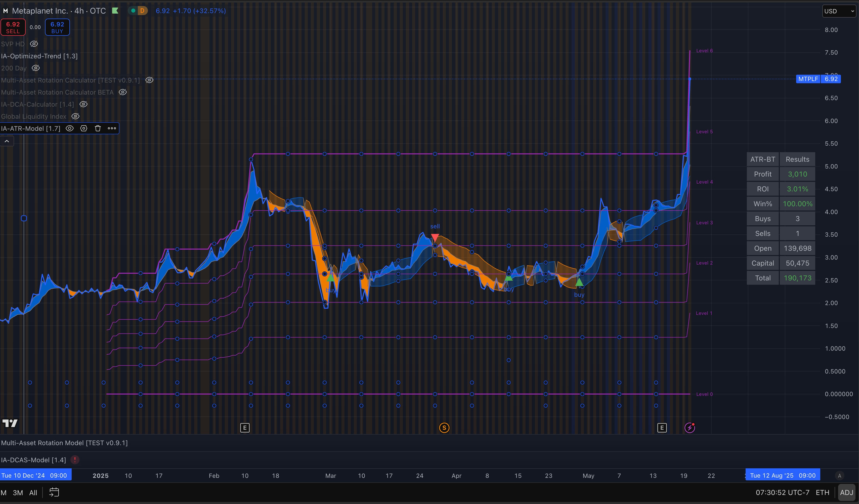Screen dimensions: 859x504
Task: Click the Open value 139,698
Action: (x=797, y=248)
